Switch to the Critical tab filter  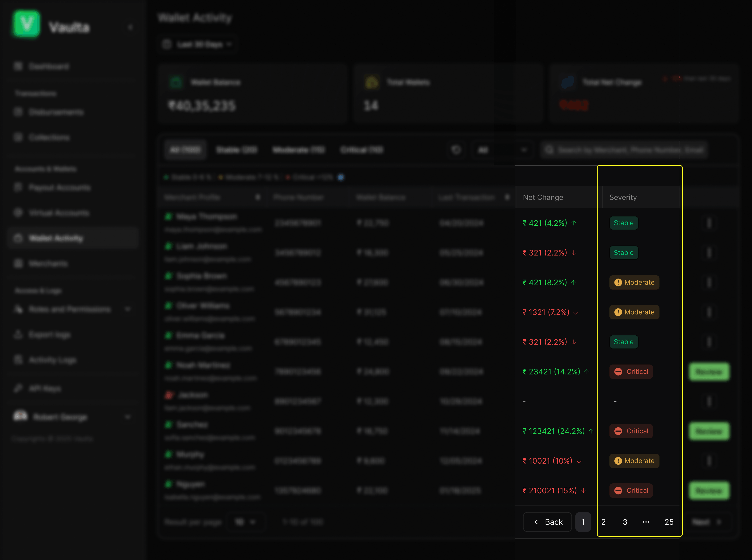point(362,150)
